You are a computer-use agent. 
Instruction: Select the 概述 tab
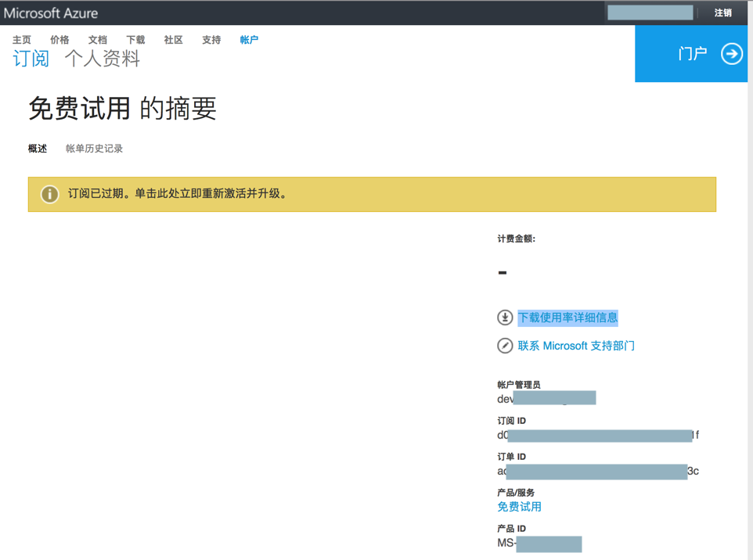[x=38, y=149]
